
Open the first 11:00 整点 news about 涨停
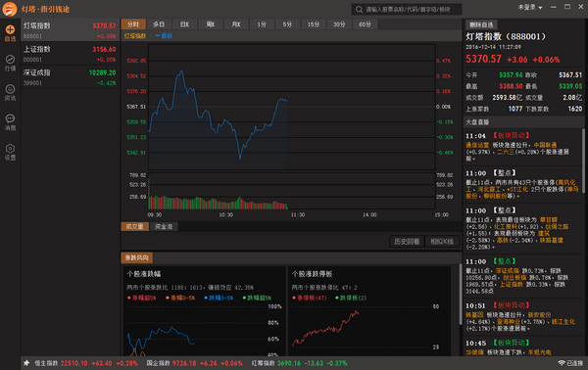[522, 184]
